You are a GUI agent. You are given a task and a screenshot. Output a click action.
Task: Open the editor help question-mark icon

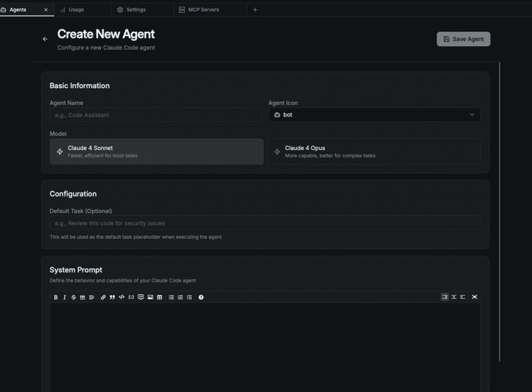pos(201,297)
